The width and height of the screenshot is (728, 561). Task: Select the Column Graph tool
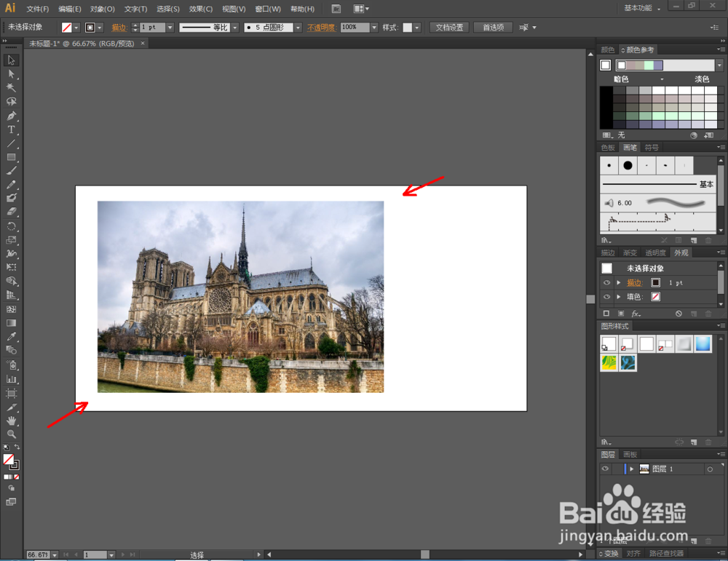11,379
